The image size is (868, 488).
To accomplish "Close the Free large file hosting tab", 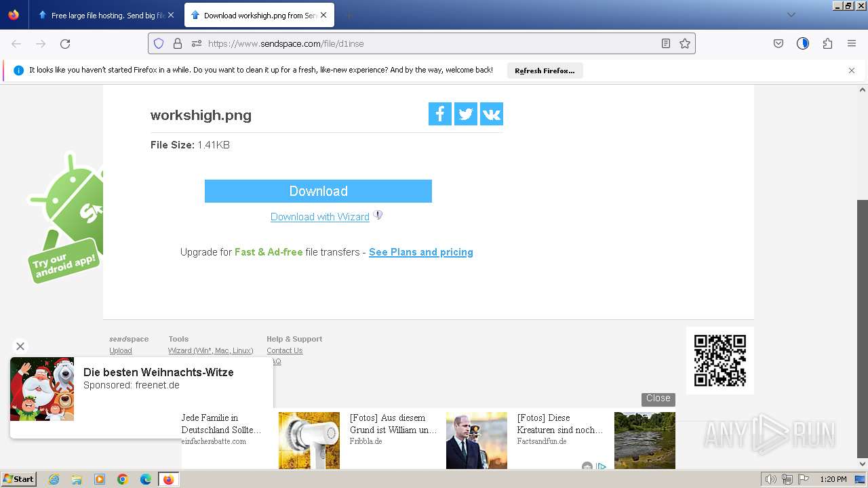I will point(171,15).
